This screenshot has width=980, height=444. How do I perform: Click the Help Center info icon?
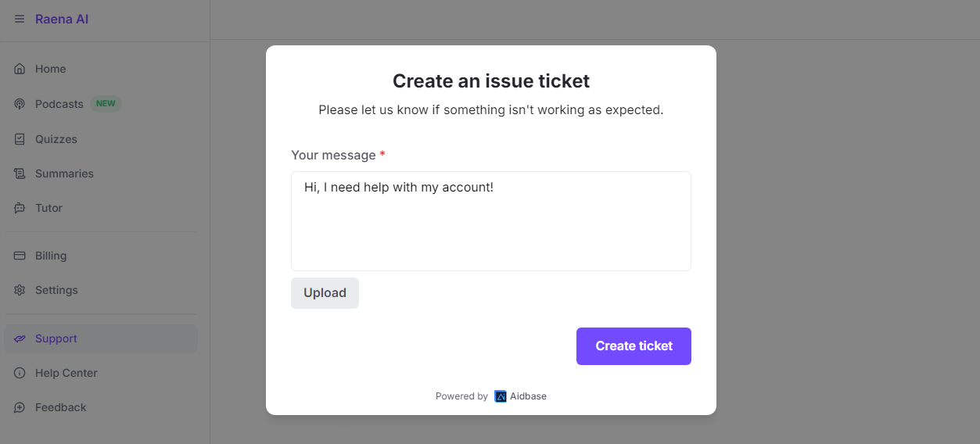(20, 373)
